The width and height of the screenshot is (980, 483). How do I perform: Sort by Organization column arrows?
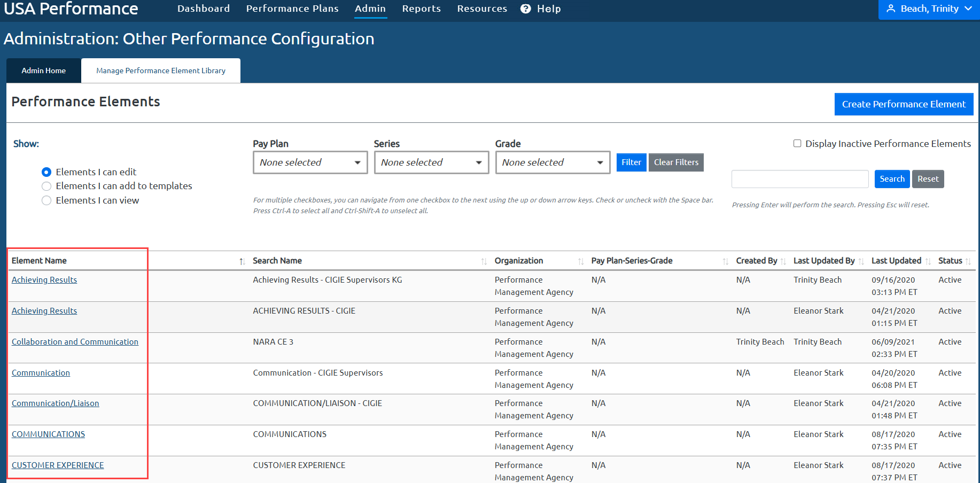coord(581,261)
